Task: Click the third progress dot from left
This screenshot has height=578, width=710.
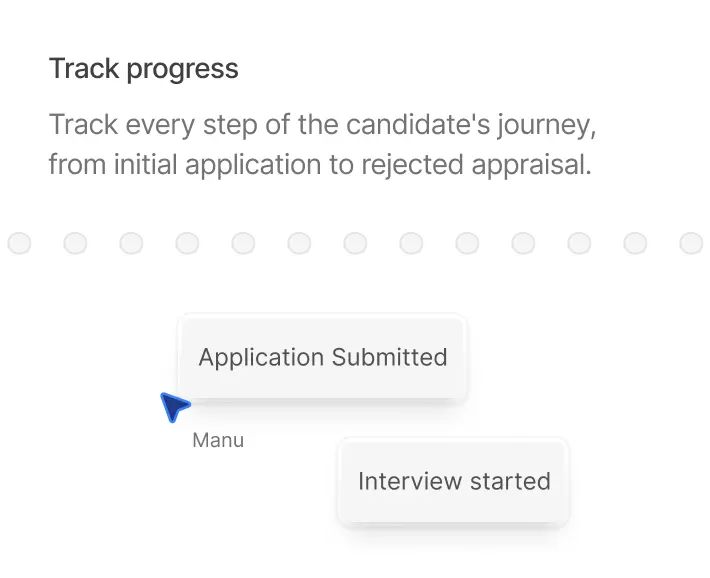Action: 131,243
